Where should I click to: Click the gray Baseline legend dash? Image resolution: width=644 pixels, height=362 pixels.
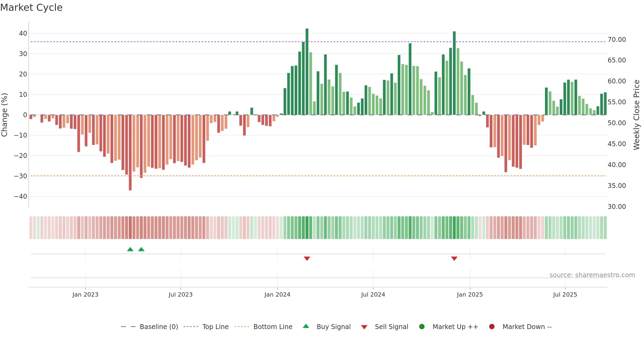[128, 327]
